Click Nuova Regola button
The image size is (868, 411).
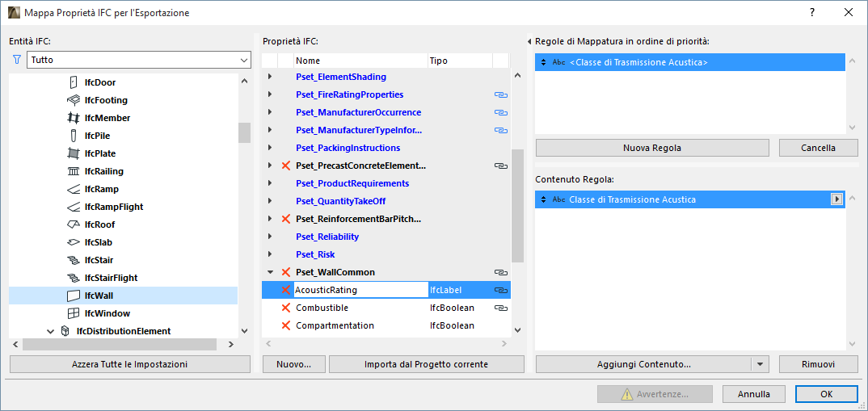click(652, 148)
